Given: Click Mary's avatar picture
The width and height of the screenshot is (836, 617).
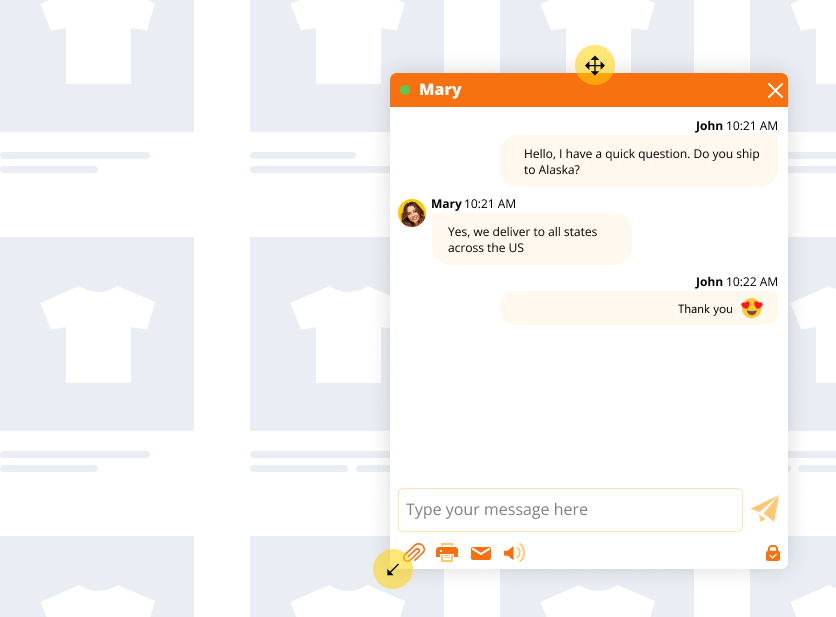Looking at the screenshot, I should 412,213.
